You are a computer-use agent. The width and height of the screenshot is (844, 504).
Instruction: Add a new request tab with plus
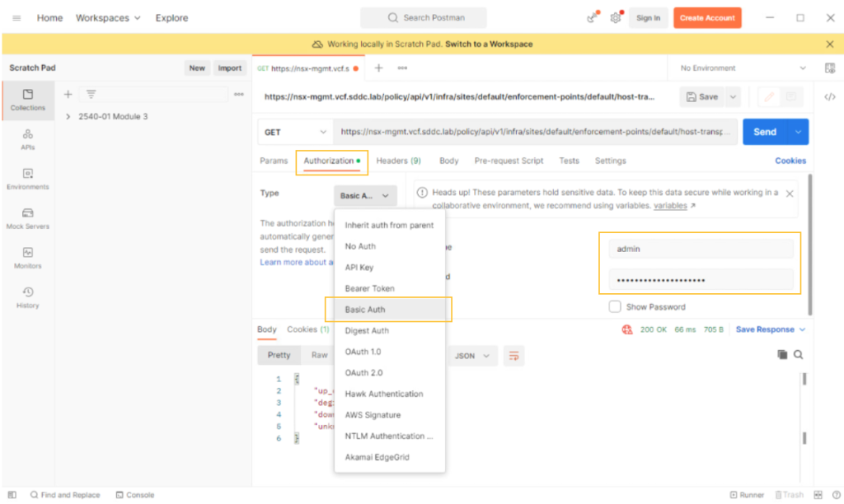coord(378,68)
